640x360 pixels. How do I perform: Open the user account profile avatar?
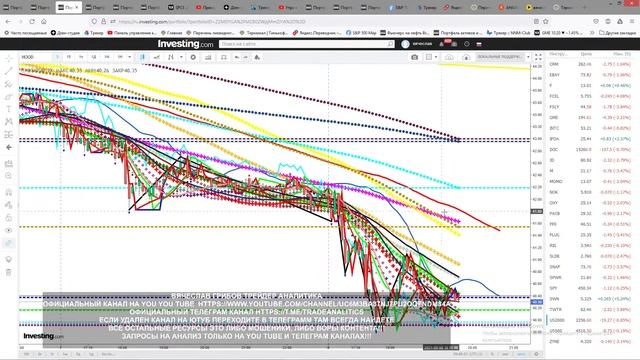tap(405, 44)
